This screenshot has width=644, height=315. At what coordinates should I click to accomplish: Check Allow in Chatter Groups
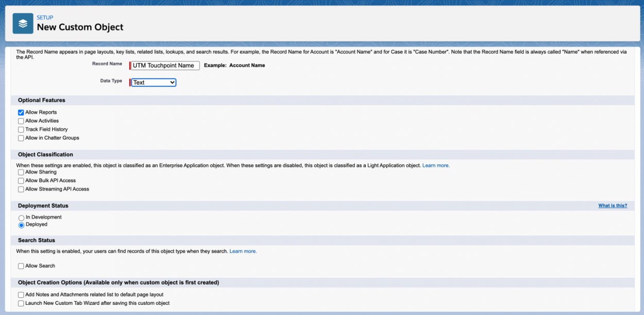pos(21,138)
